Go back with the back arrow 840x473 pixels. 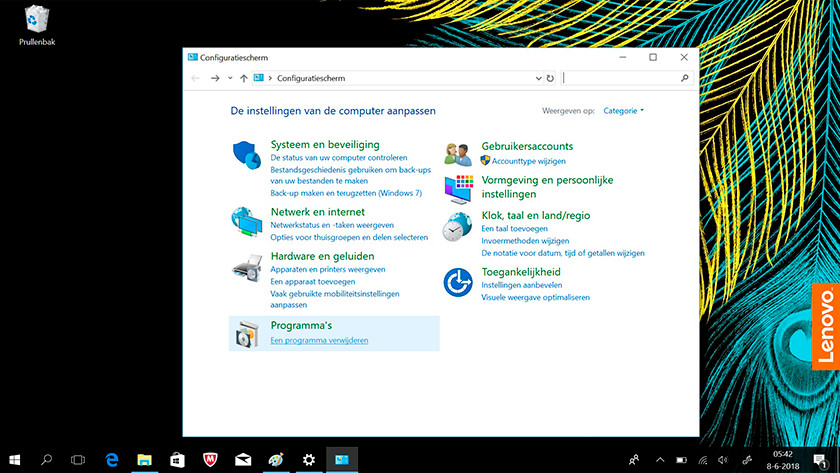point(195,78)
